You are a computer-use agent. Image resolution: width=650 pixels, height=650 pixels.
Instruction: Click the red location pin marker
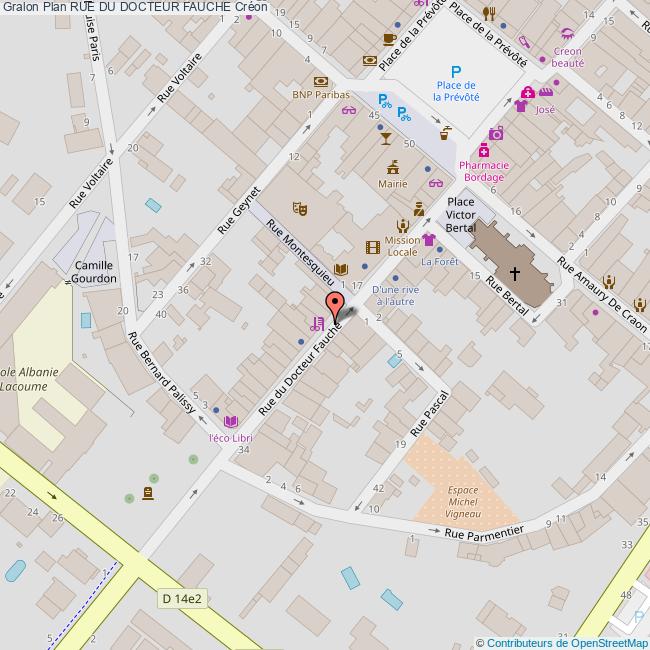pyautogui.click(x=335, y=304)
